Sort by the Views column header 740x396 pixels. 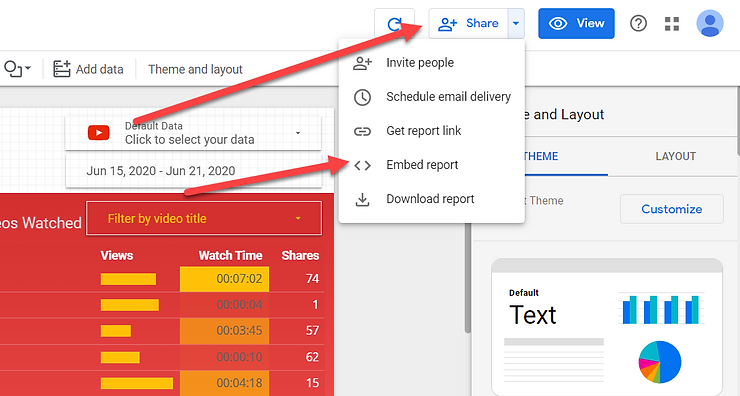pyautogui.click(x=117, y=255)
